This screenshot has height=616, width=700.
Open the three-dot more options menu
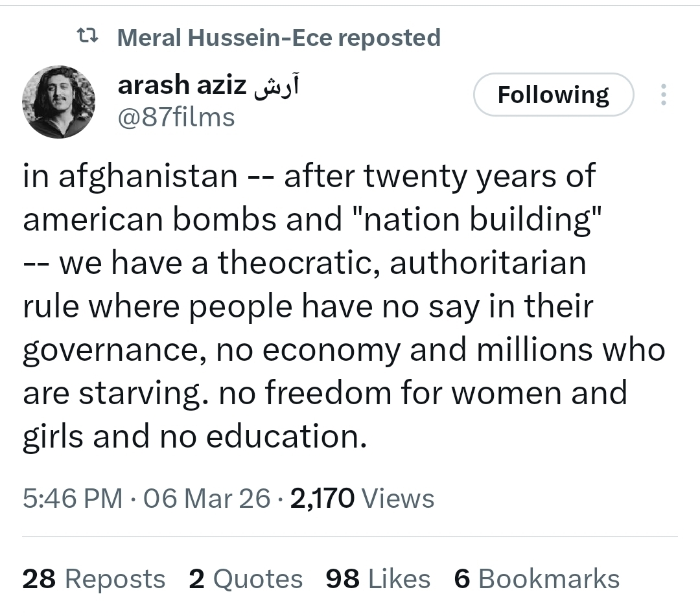click(x=662, y=95)
